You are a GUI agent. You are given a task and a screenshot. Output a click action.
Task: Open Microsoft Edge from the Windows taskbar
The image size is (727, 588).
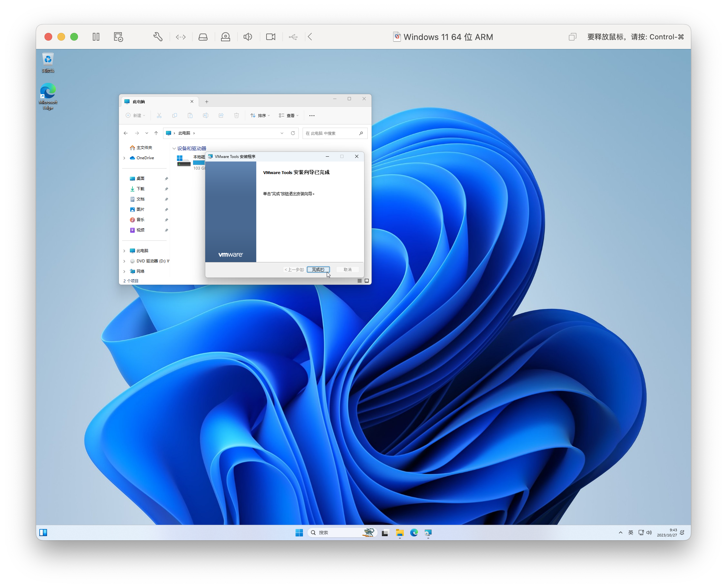(x=414, y=533)
